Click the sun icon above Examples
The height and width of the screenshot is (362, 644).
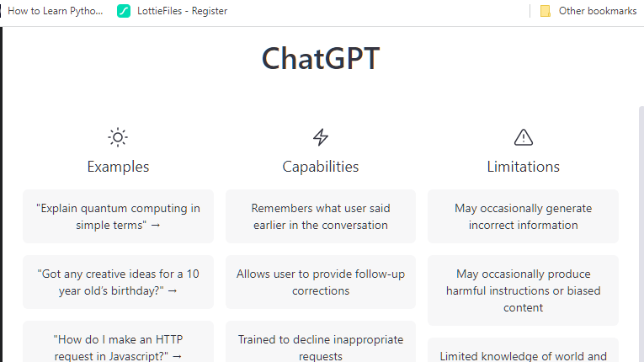(118, 137)
